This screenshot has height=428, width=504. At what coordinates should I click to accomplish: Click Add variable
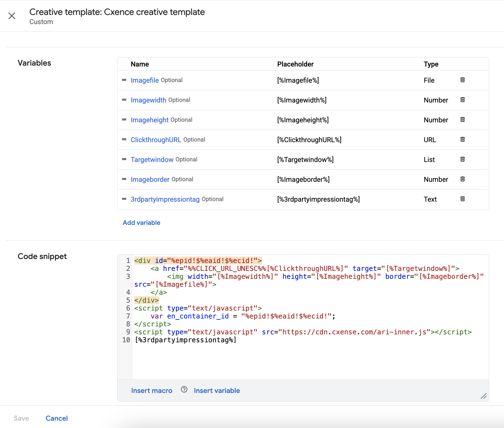pos(141,223)
